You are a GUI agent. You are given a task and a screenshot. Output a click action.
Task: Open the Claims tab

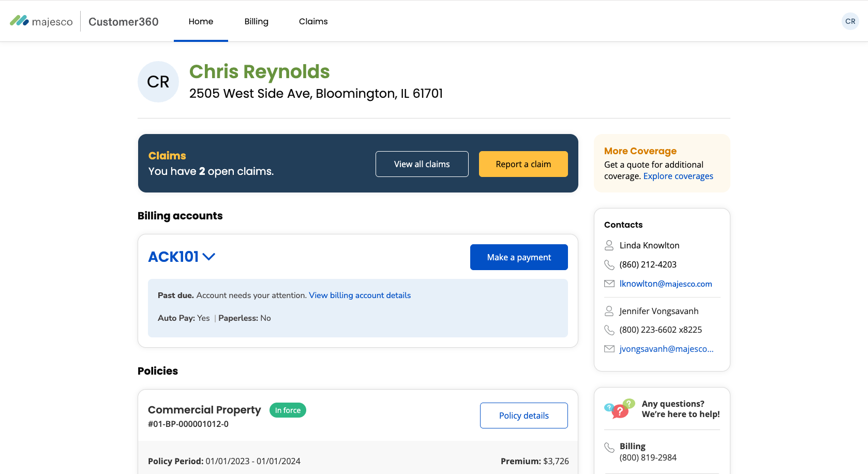313,21
